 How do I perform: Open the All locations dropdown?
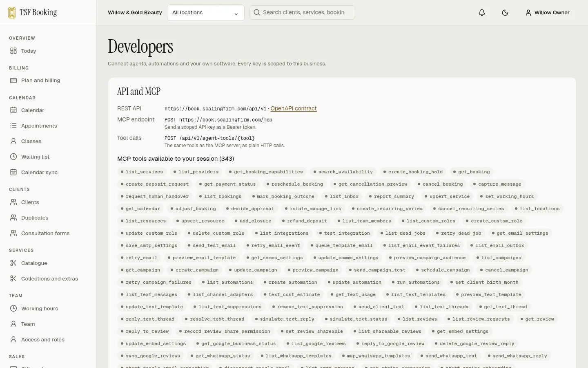[x=206, y=13]
